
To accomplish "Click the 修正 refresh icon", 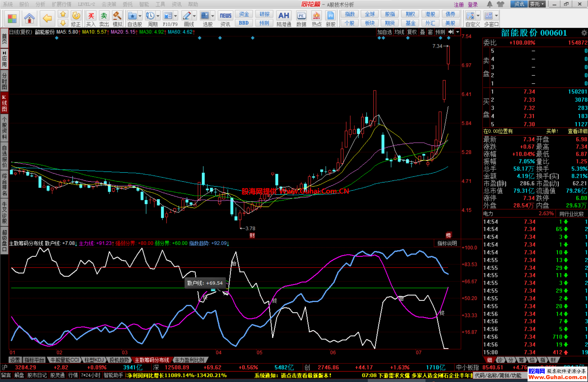I will click(x=76, y=19).
